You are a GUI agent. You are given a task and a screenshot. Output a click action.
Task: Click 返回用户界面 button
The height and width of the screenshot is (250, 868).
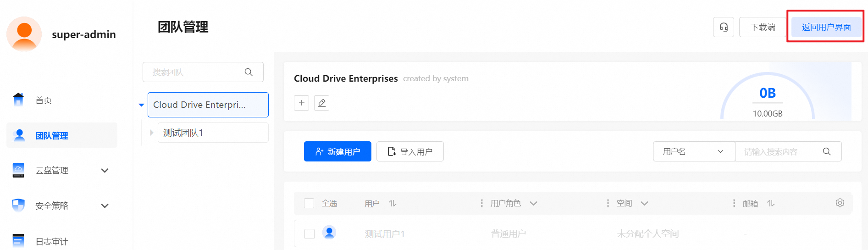[x=826, y=27]
